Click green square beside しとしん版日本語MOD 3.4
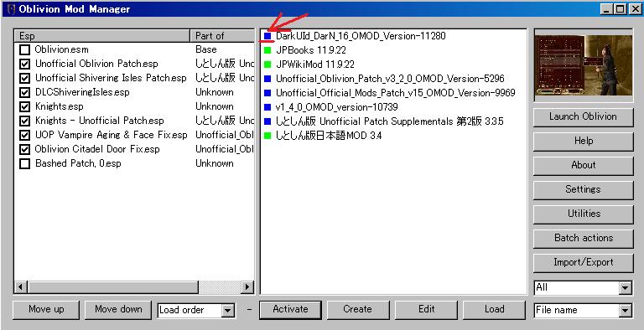 pyautogui.click(x=267, y=136)
